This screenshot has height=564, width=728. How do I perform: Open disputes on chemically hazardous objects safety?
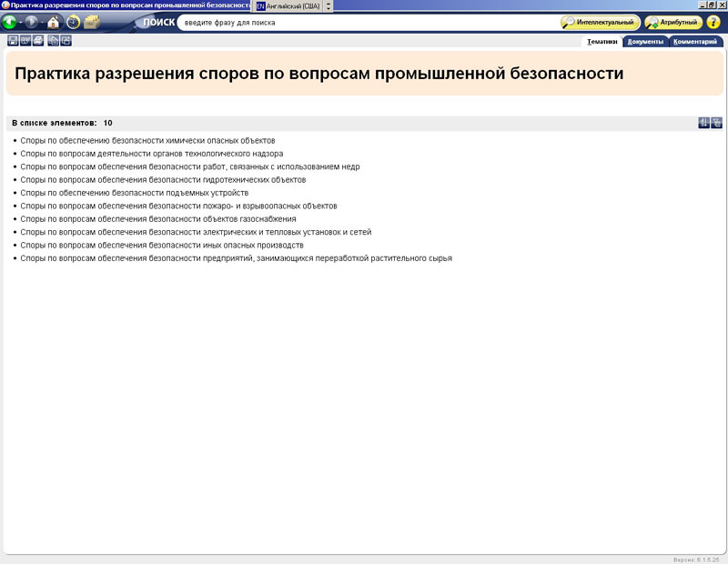[x=147, y=141]
